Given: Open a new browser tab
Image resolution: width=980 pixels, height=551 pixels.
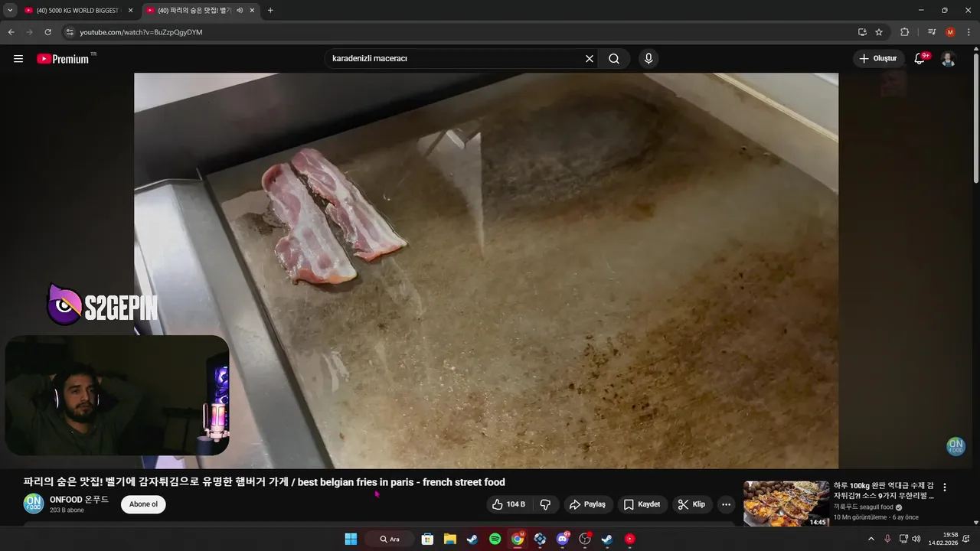Looking at the screenshot, I should pyautogui.click(x=270, y=11).
